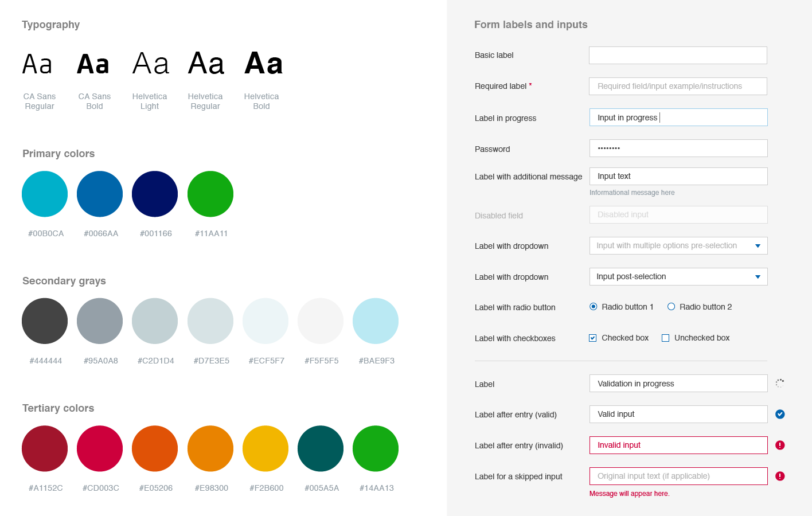812x516 pixels.
Task: Click the Label with radio button text
Action: (515, 307)
